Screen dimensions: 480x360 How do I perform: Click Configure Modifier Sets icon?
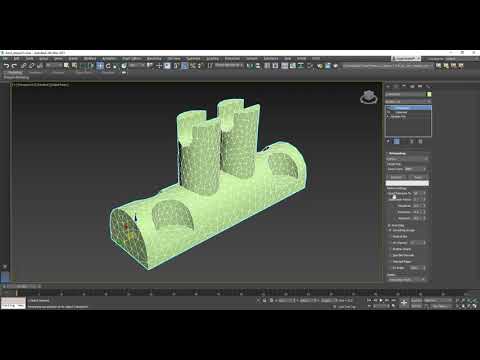tap(420, 141)
